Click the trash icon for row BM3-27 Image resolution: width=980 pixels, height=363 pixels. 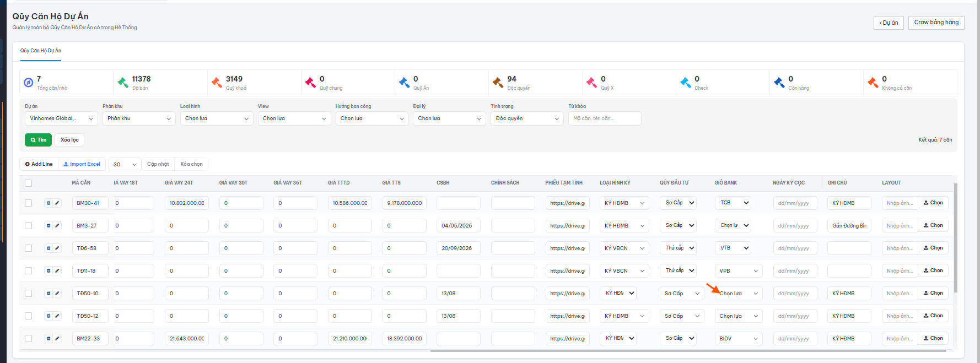pos(49,226)
